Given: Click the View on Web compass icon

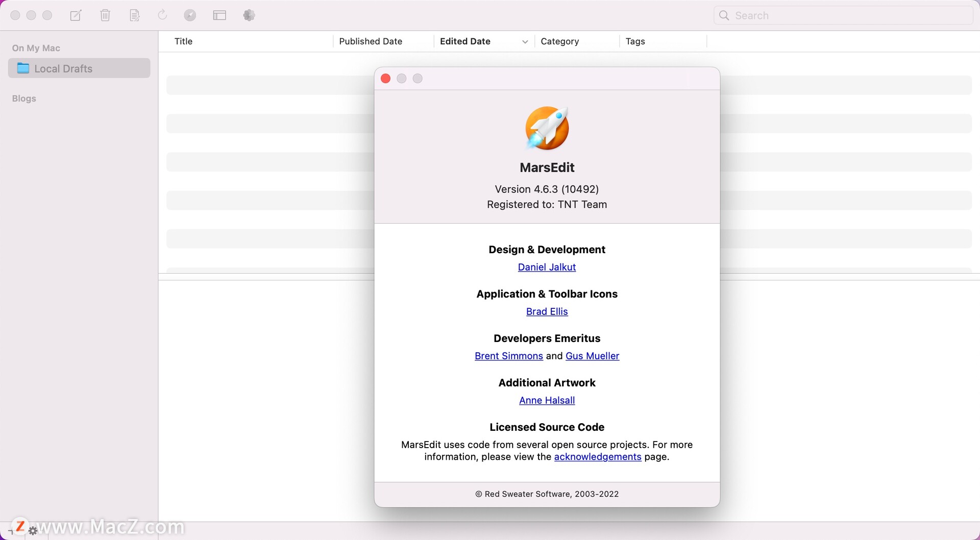Looking at the screenshot, I should click(190, 15).
